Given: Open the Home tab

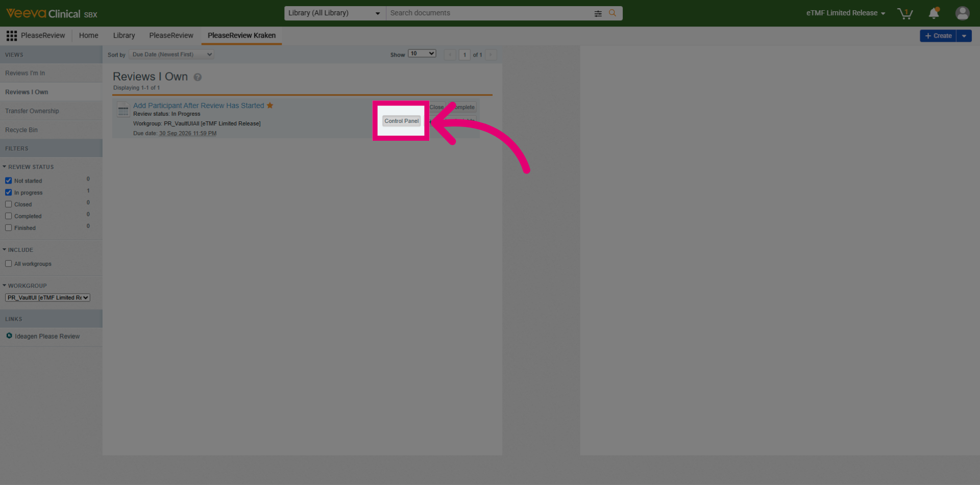Looking at the screenshot, I should click(89, 36).
